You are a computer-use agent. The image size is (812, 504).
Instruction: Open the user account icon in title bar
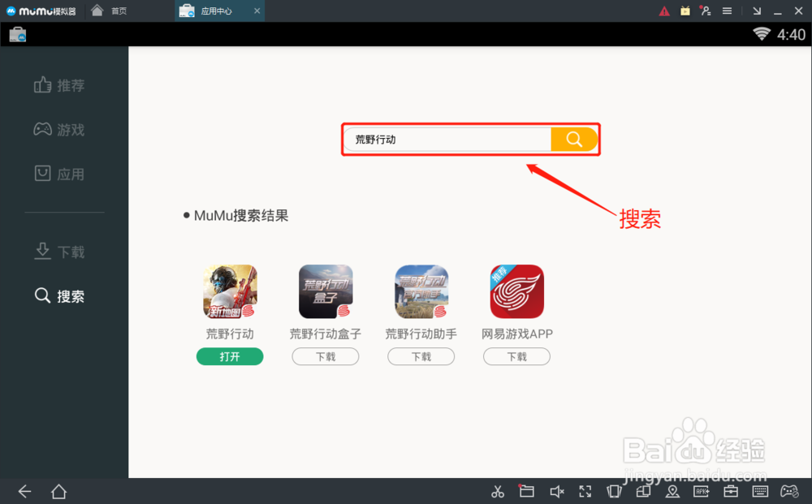706,11
